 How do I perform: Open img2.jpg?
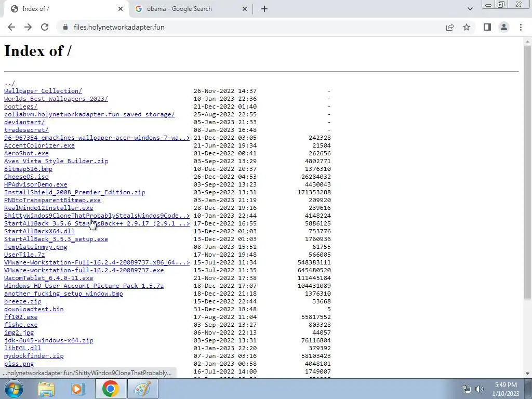(19, 333)
